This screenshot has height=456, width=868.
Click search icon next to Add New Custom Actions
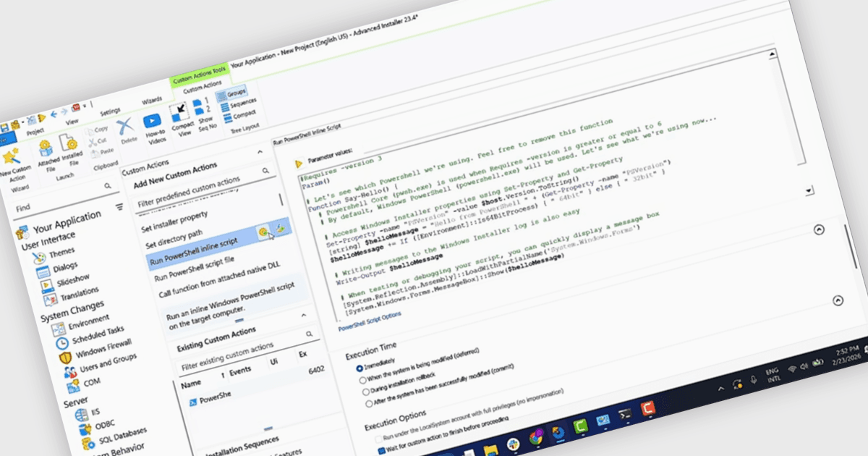pyautogui.click(x=267, y=171)
